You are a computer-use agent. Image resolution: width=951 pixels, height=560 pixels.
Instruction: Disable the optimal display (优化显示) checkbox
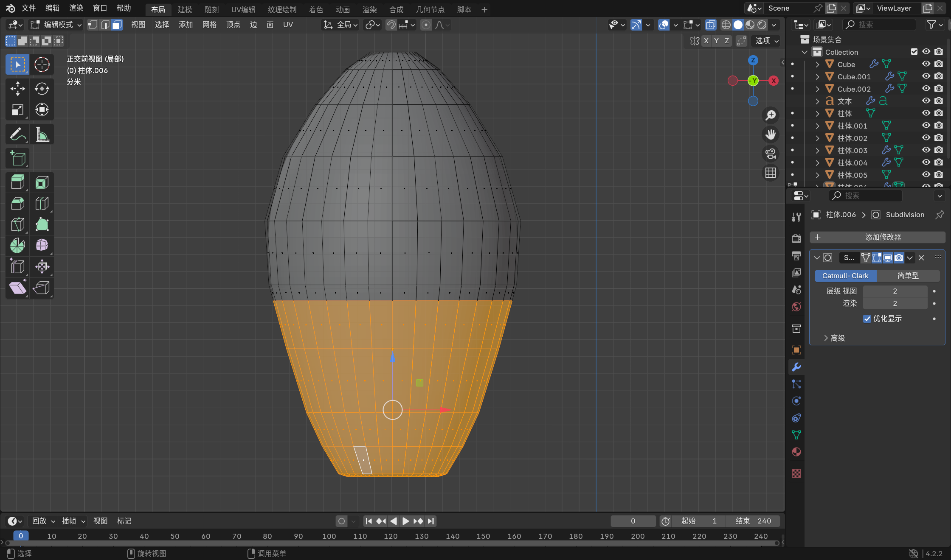point(867,319)
